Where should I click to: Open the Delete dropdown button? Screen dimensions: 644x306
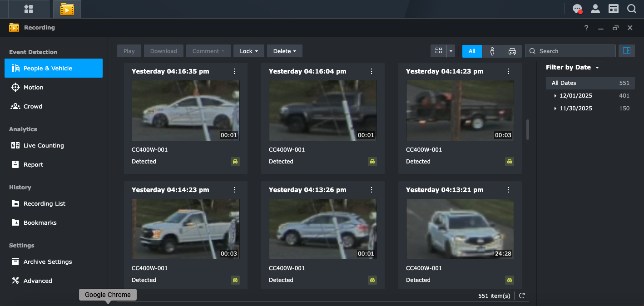tap(284, 51)
